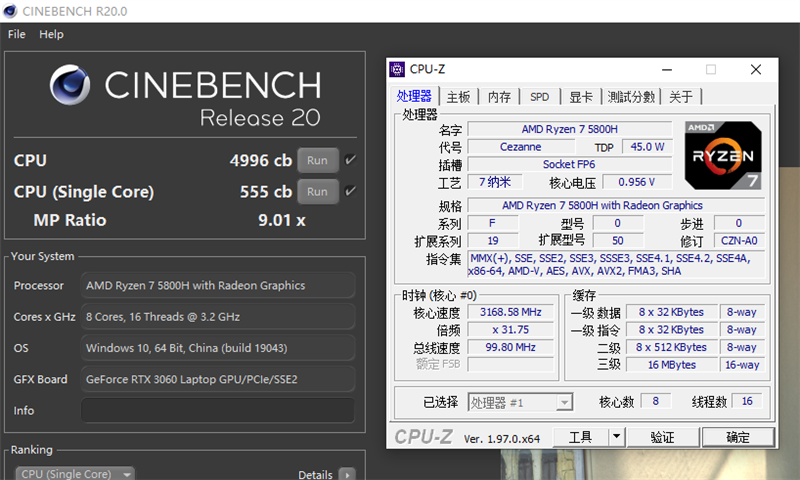Open the dropdown arrow next to 工具
The height and width of the screenshot is (480, 800).
point(616,437)
